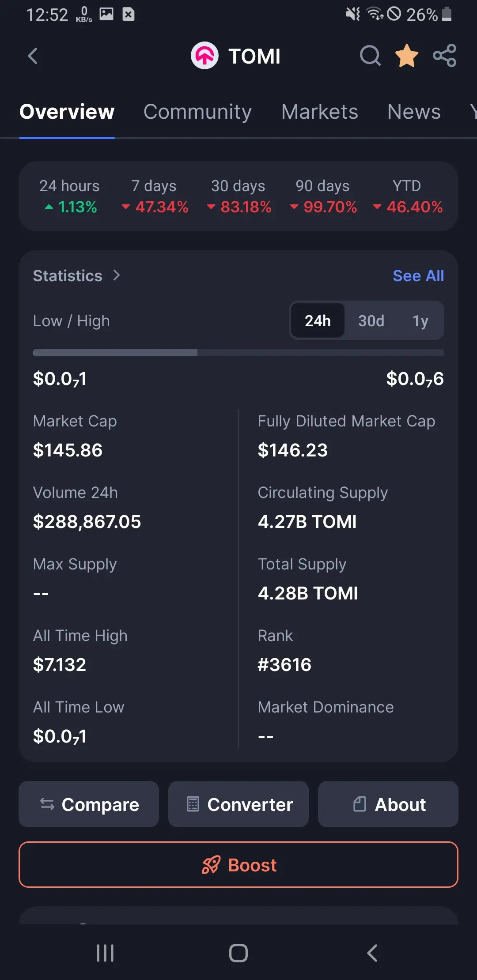Open the Converter calculator
The image size is (477, 980).
tap(238, 804)
